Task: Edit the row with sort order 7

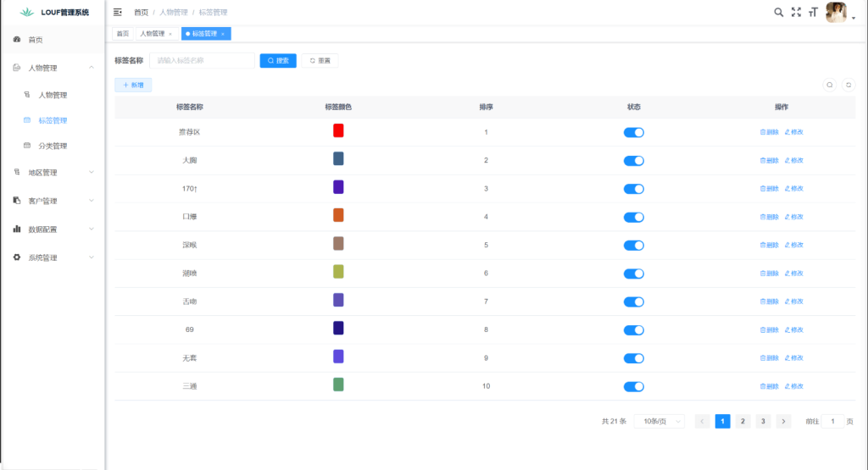Action: tap(793, 301)
